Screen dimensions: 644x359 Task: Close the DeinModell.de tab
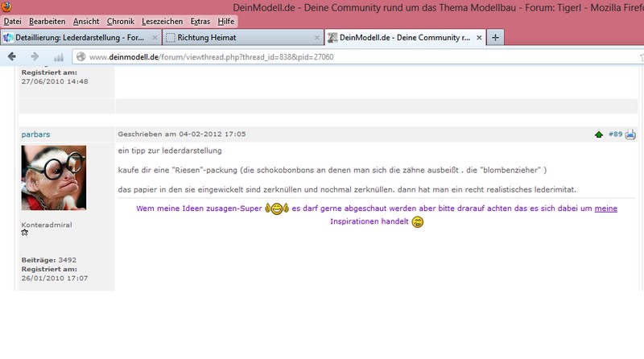coord(479,37)
